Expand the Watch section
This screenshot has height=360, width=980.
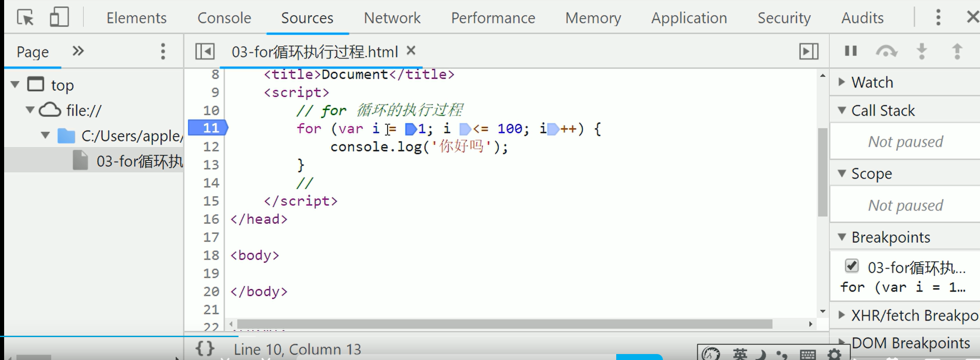842,82
